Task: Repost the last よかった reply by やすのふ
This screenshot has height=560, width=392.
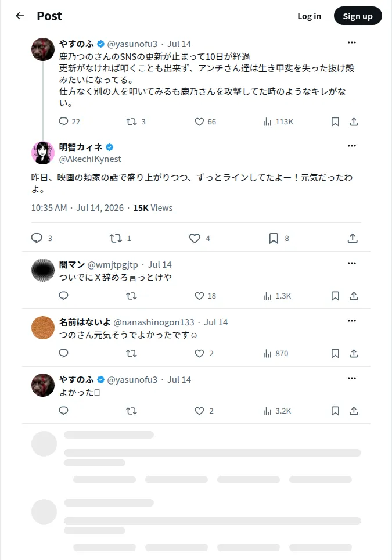Action: (131, 411)
